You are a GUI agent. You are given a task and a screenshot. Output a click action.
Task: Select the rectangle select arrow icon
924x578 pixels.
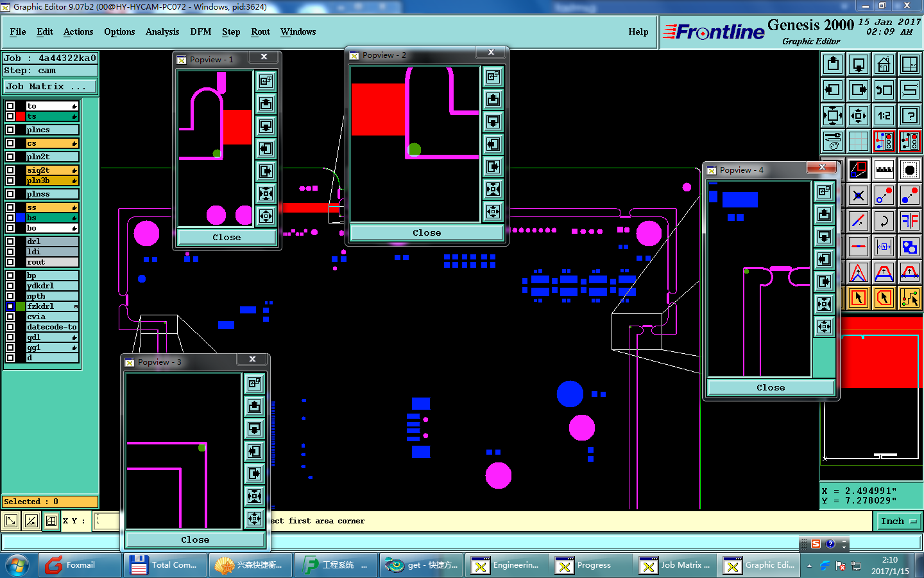click(859, 298)
